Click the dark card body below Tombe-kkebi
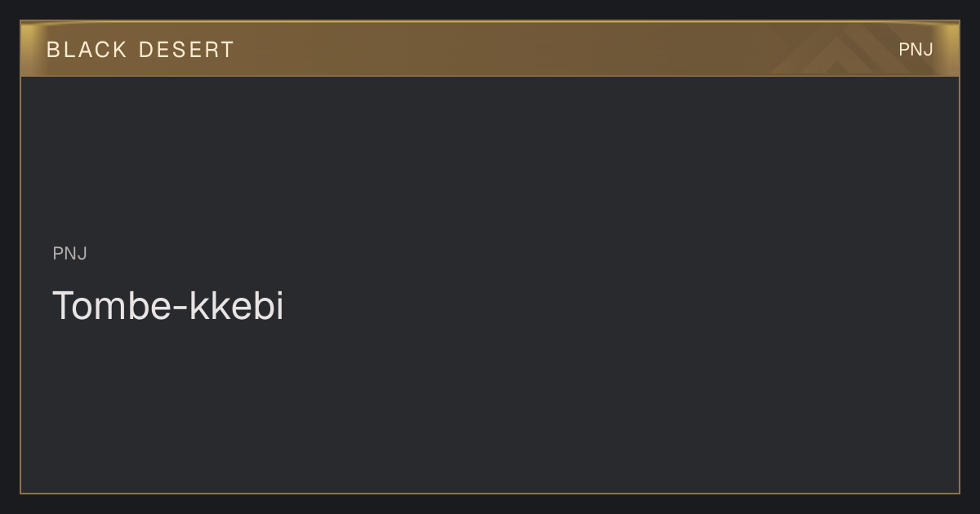Screen dimensions: 980x514 (490, 408)
